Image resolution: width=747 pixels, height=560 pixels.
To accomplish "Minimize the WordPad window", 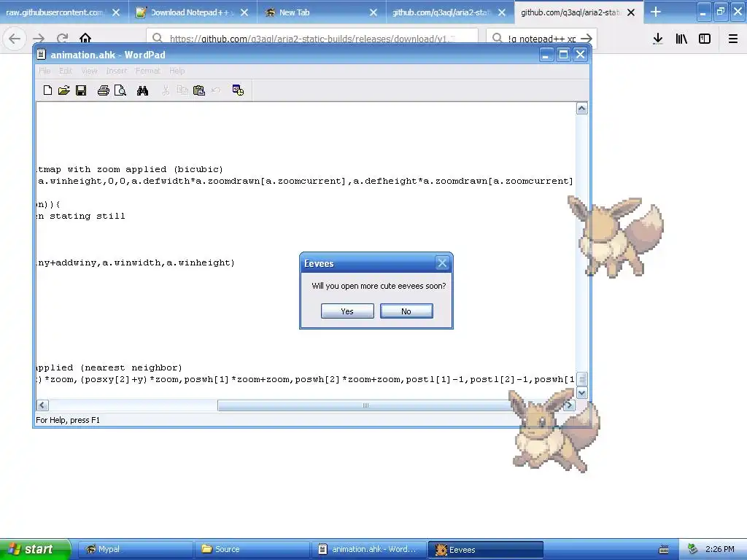I will tap(546, 55).
